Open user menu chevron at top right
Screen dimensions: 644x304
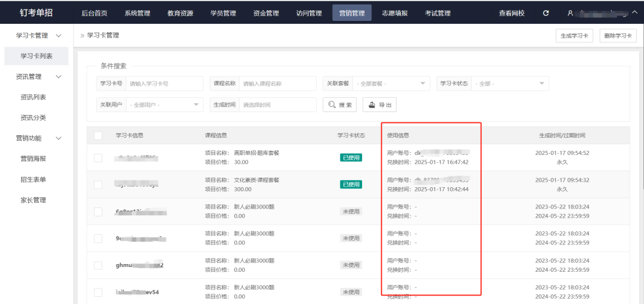click(634, 13)
